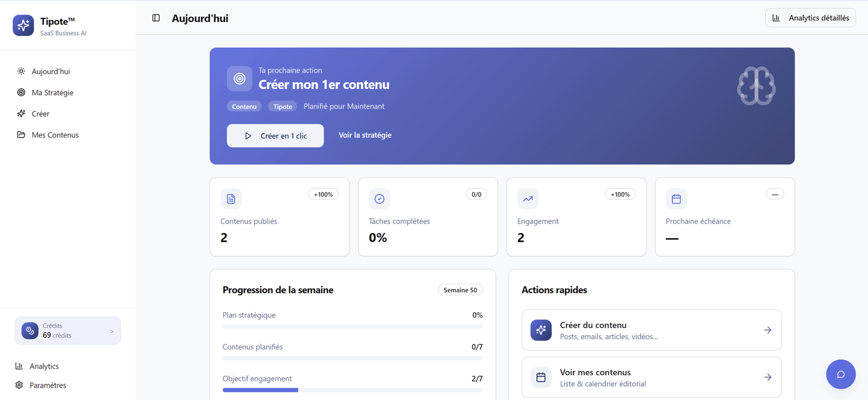868x400 pixels.
Task: Click the Prochaine échéance calendar icon
Action: click(676, 198)
